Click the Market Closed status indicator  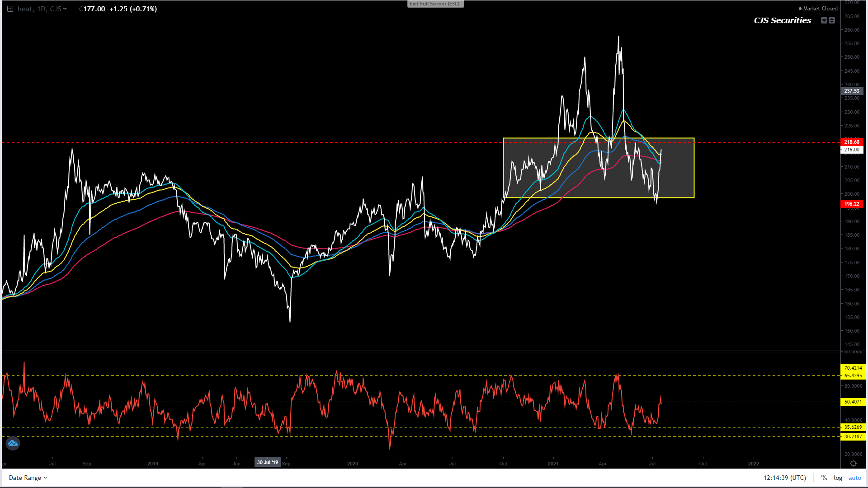point(820,9)
